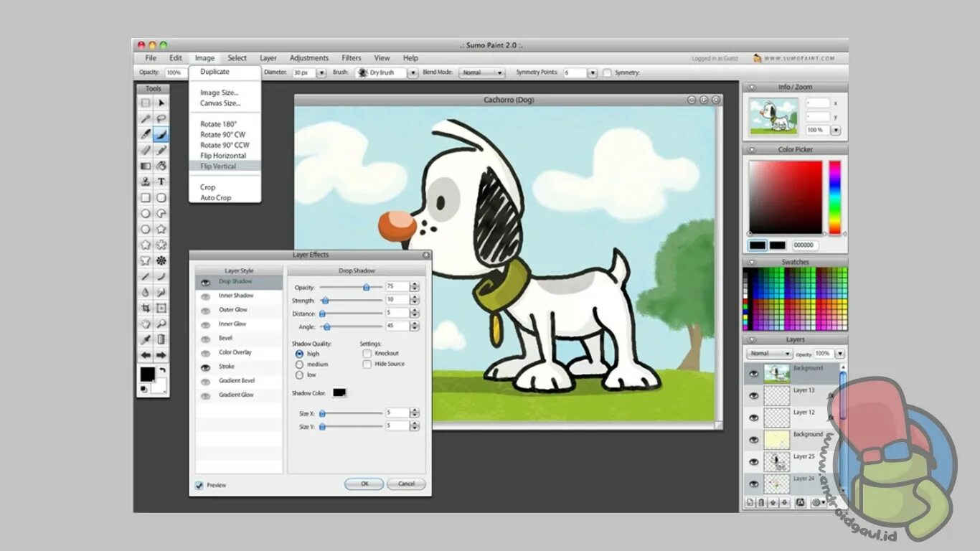Viewport: 980px width, 551px height.
Task: Choose low shadow quality
Action: [299, 375]
